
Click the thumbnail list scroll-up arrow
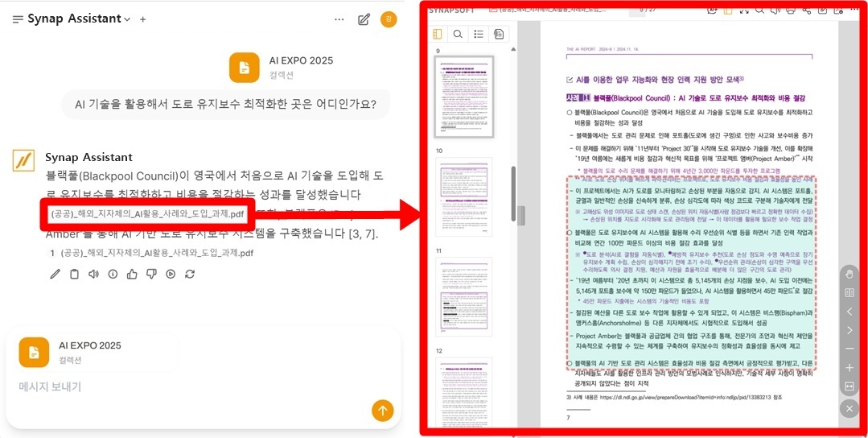point(514,51)
